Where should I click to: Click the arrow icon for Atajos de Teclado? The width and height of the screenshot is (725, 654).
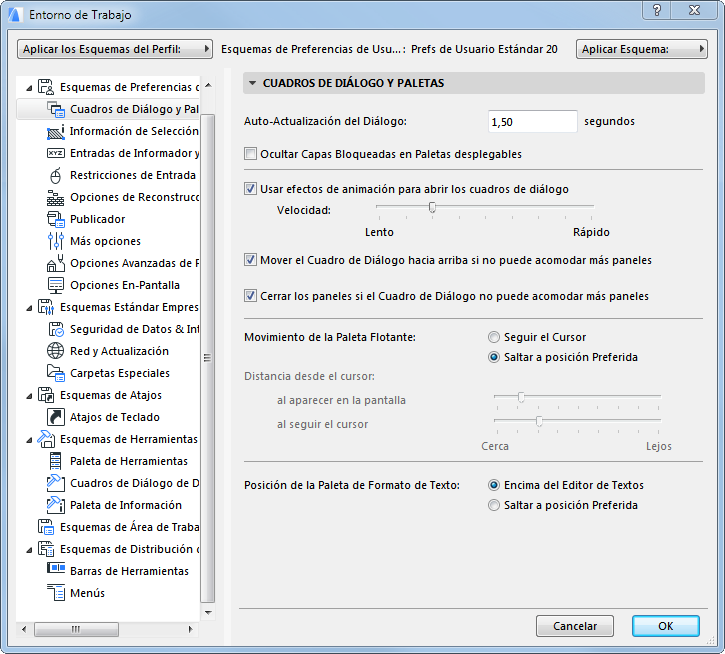(56, 417)
